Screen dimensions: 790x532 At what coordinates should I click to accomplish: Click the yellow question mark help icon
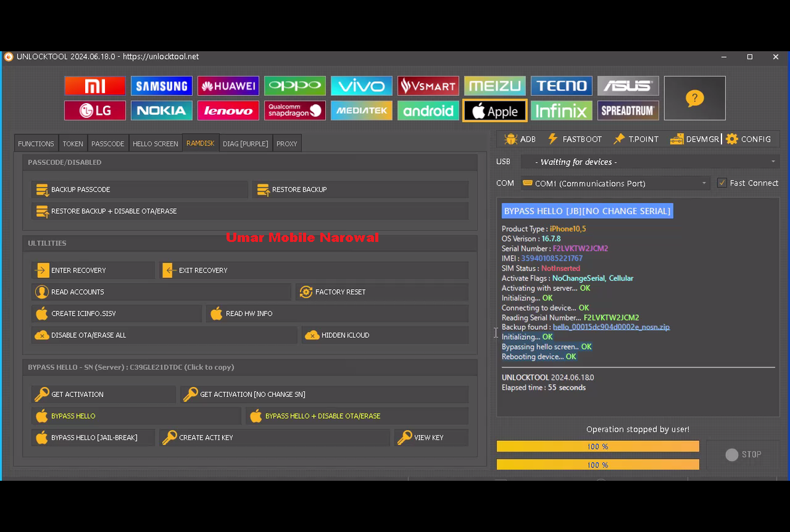[x=695, y=98]
